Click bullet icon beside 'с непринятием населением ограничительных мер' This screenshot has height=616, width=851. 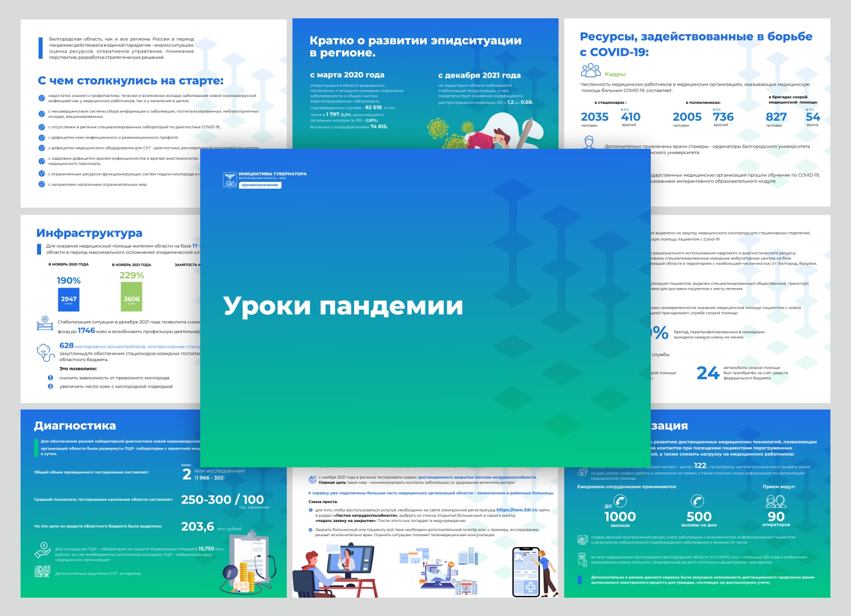coord(42,184)
